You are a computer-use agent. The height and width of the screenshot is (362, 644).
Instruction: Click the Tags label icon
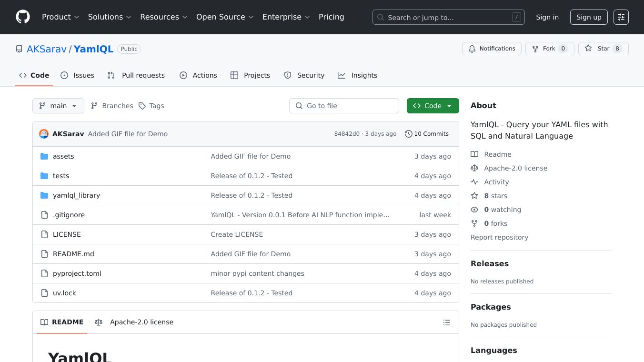[142, 106]
